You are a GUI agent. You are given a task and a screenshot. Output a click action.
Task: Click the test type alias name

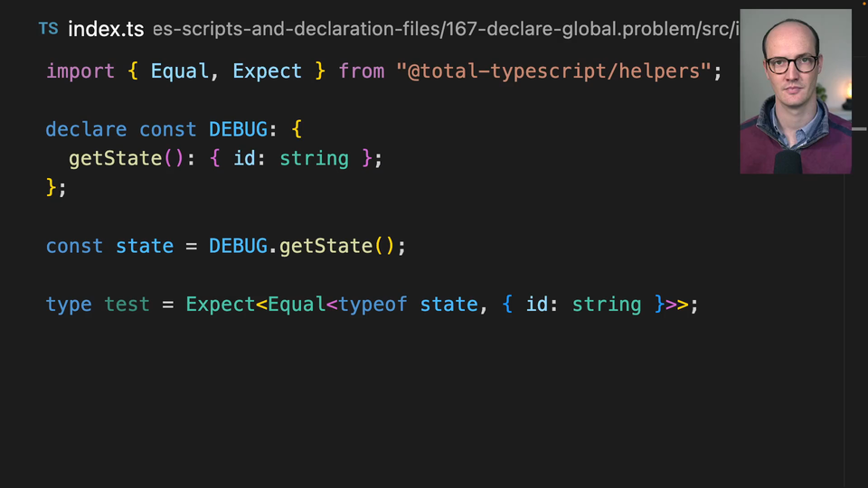tap(127, 305)
